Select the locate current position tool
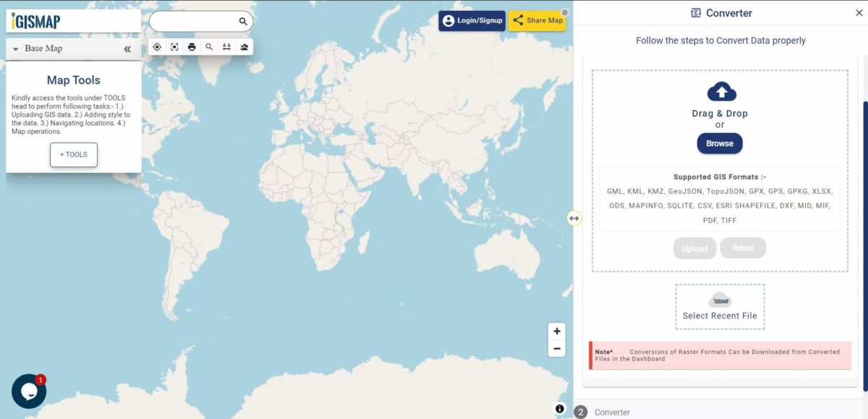This screenshot has width=868, height=419. (x=157, y=46)
